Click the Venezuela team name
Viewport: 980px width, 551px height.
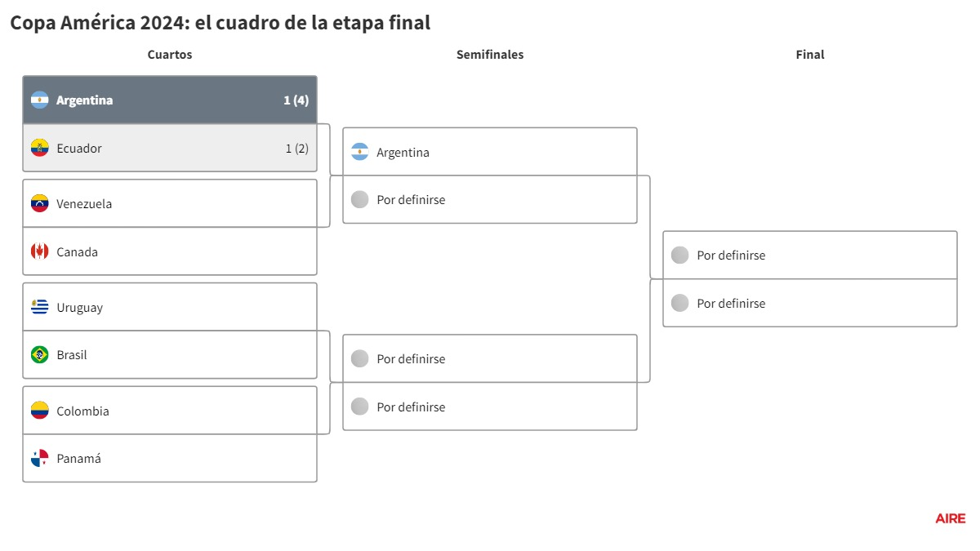pos(84,204)
